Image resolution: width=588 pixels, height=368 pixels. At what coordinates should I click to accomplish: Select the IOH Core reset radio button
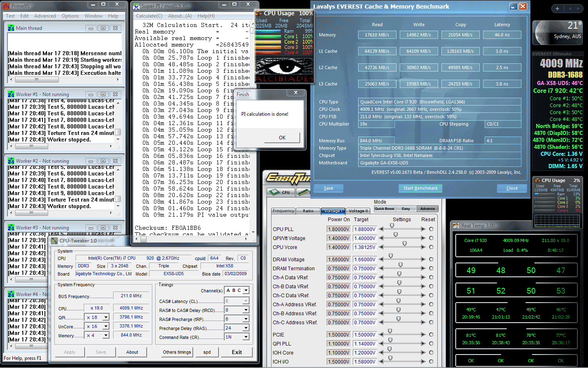[x=431, y=352]
